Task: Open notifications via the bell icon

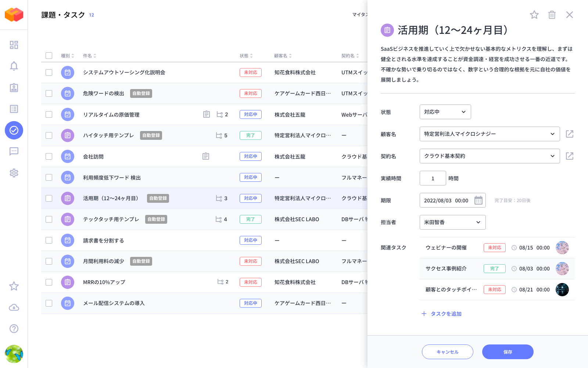Action: pos(14,66)
